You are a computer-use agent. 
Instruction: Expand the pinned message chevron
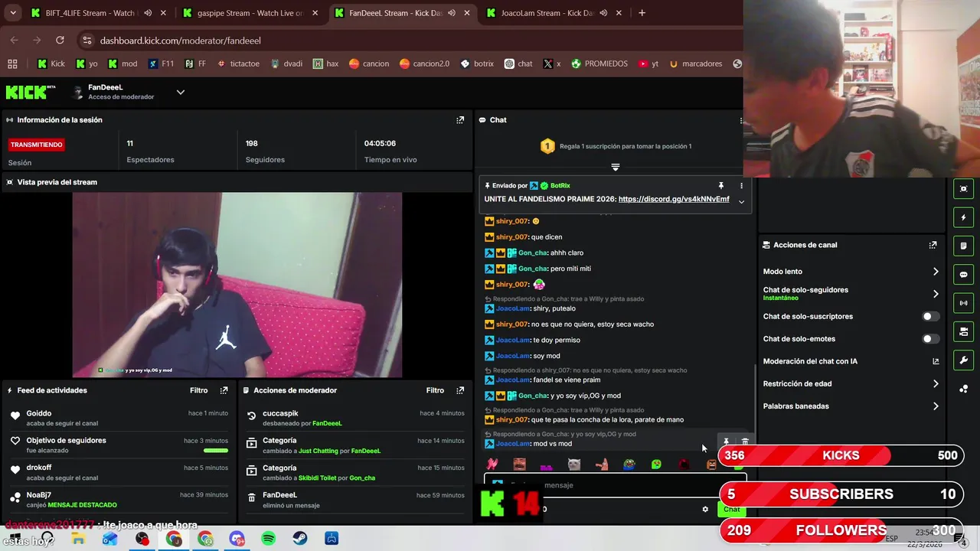pos(741,201)
